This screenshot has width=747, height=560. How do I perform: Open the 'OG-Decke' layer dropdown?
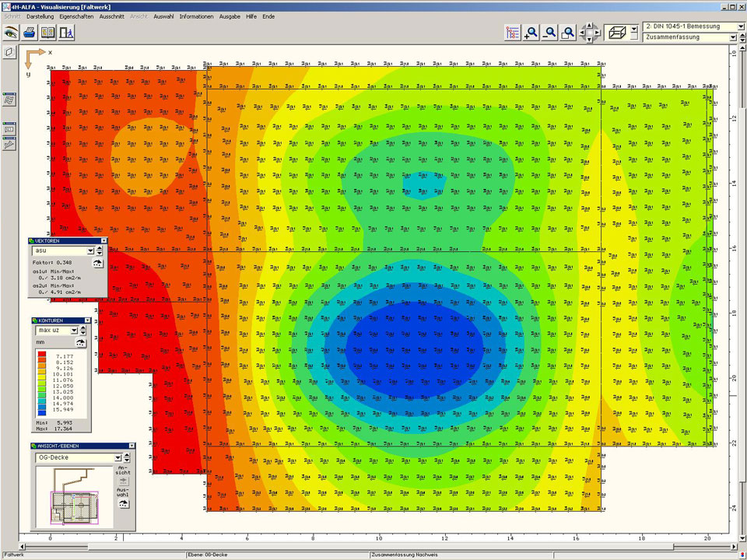[117, 458]
